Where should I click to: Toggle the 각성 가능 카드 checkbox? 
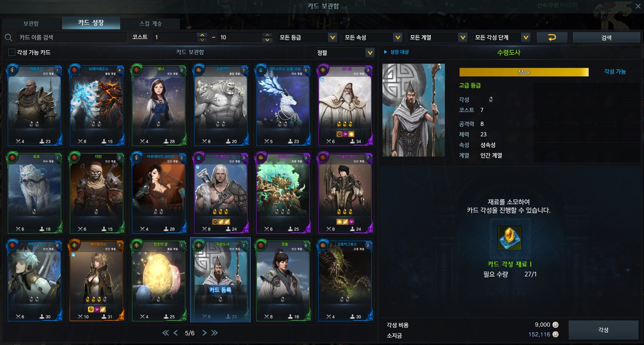[x=12, y=52]
